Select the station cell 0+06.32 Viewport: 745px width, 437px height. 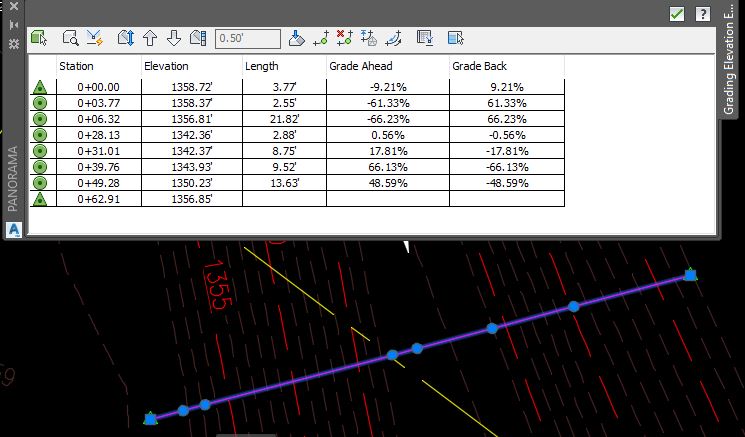99,119
